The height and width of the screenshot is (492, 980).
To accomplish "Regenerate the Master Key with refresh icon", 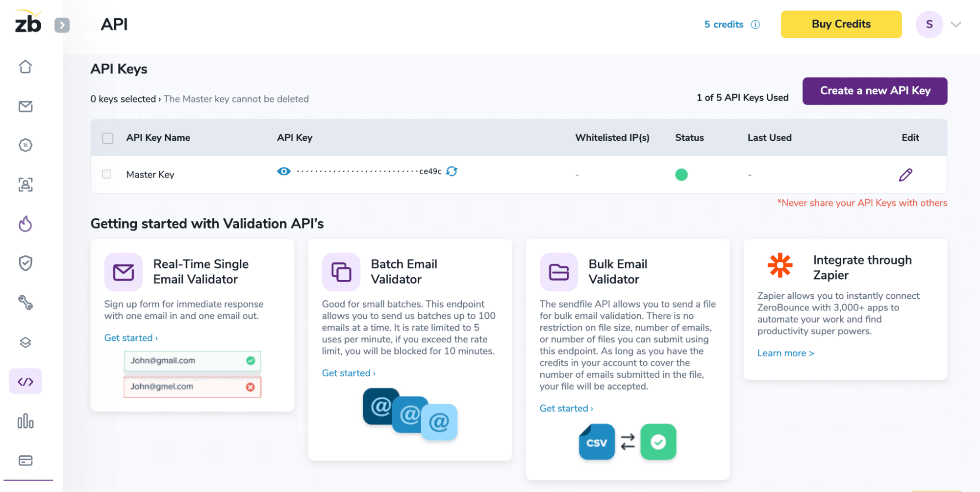I will [452, 171].
